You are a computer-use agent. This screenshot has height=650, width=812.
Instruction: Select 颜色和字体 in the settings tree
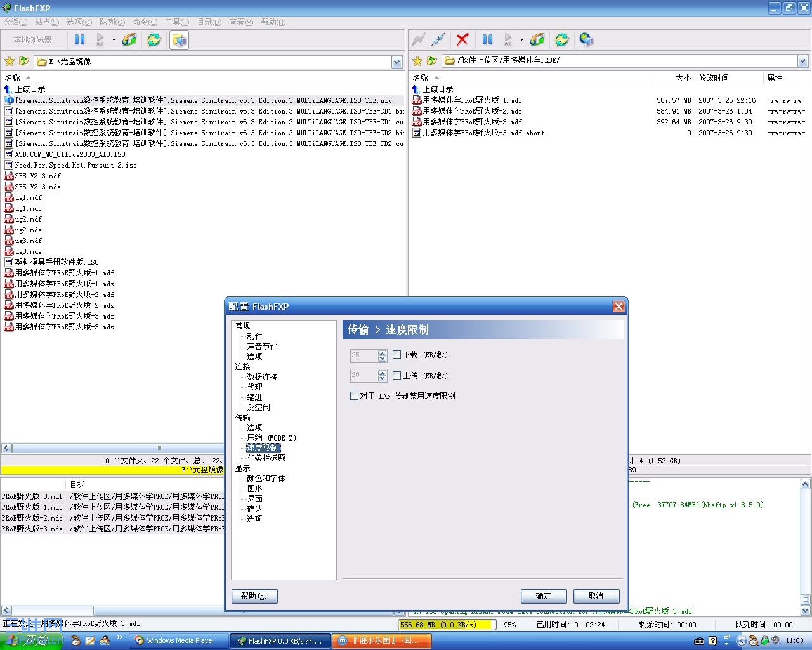point(266,479)
